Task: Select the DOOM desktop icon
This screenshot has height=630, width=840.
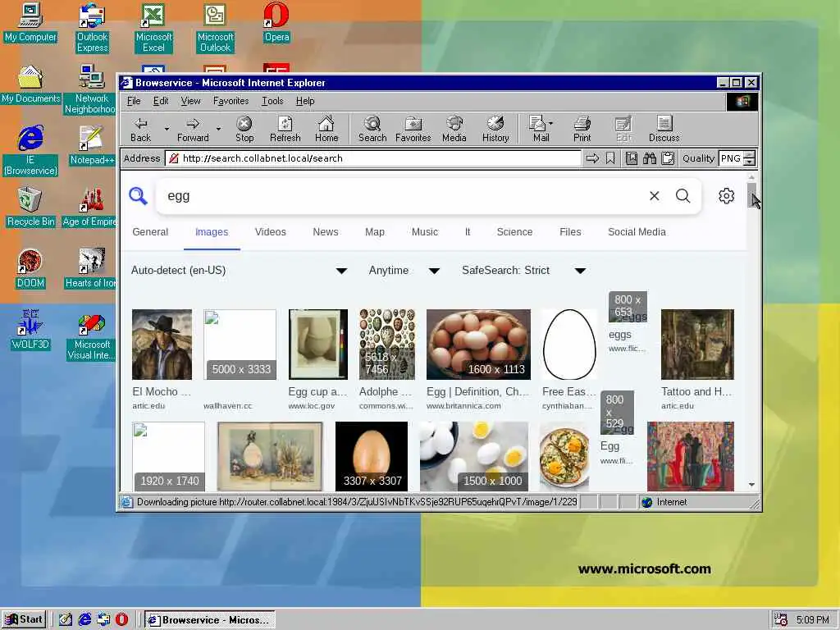Action: point(30,269)
